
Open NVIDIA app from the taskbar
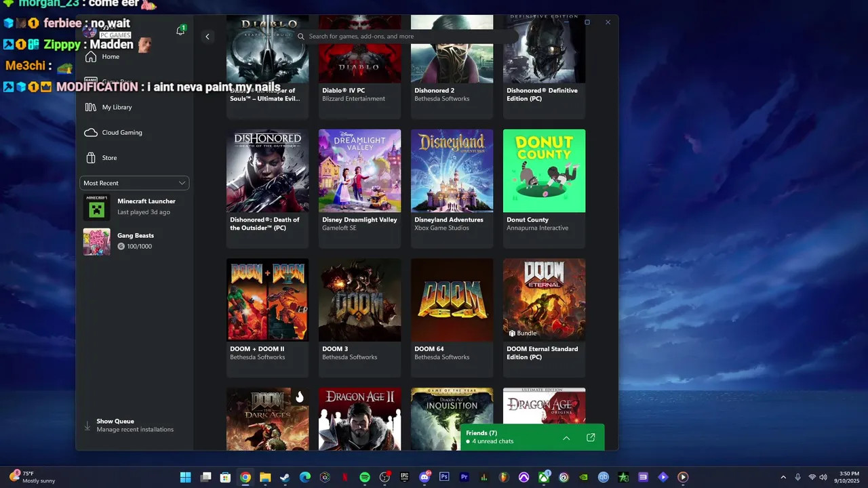[x=584, y=477]
